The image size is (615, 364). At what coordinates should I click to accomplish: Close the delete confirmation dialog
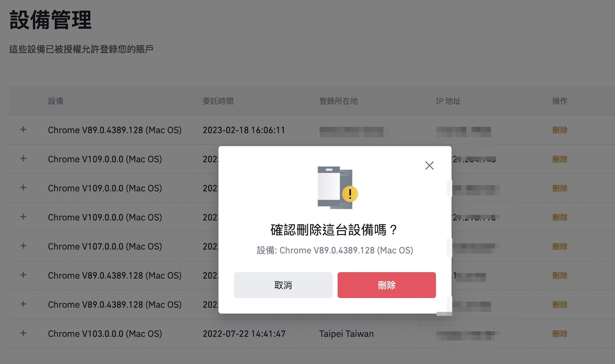pos(429,165)
